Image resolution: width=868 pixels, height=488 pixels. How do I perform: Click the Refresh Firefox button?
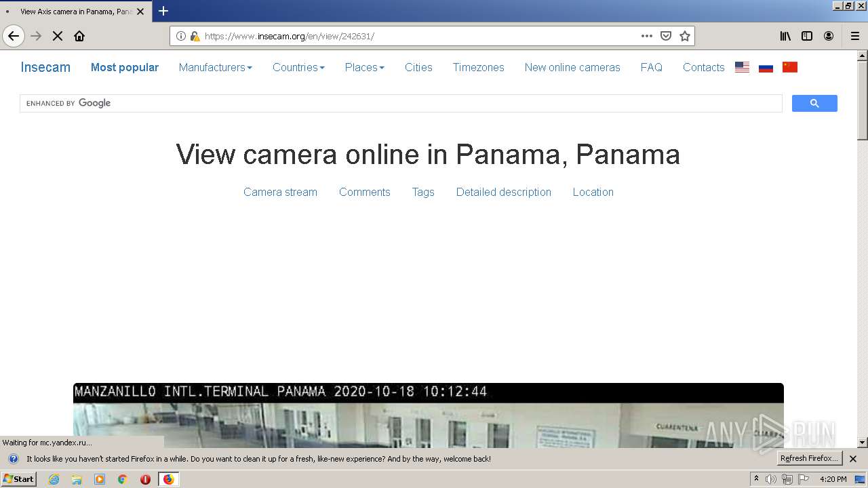809,459
